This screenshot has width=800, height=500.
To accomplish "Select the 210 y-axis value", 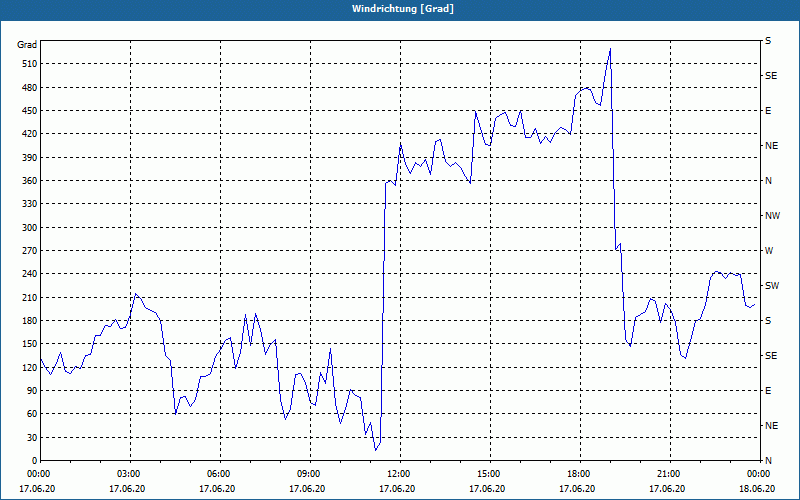I will pyautogui.click(x=30, y=297).
